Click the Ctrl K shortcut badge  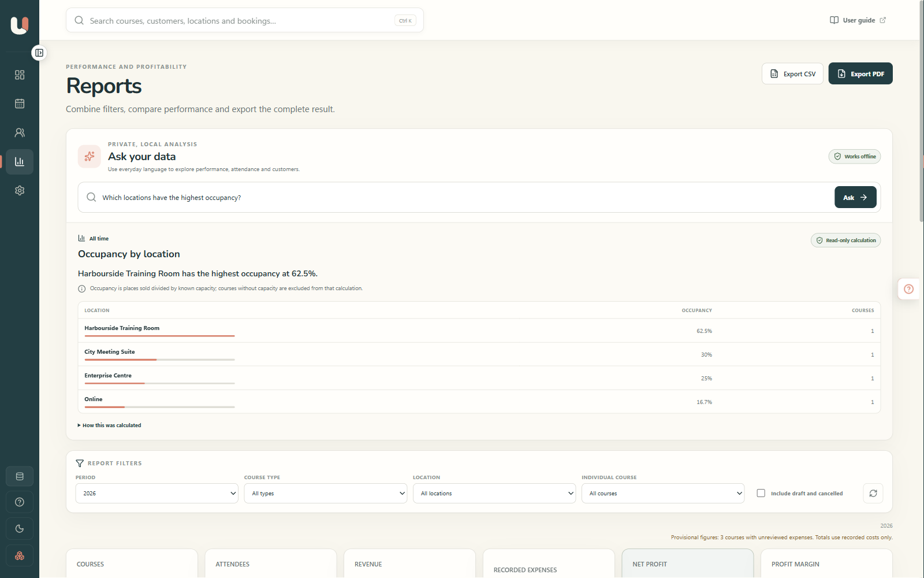[405, 21]
